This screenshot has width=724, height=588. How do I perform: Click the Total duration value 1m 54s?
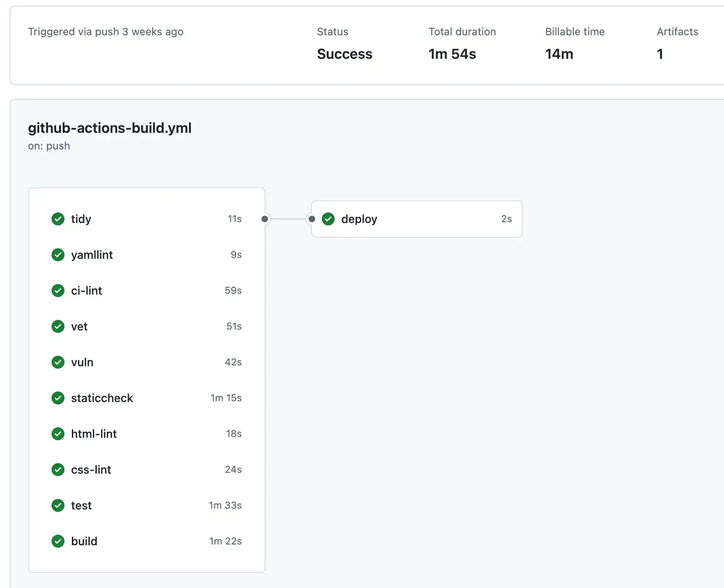pos(452,54)
